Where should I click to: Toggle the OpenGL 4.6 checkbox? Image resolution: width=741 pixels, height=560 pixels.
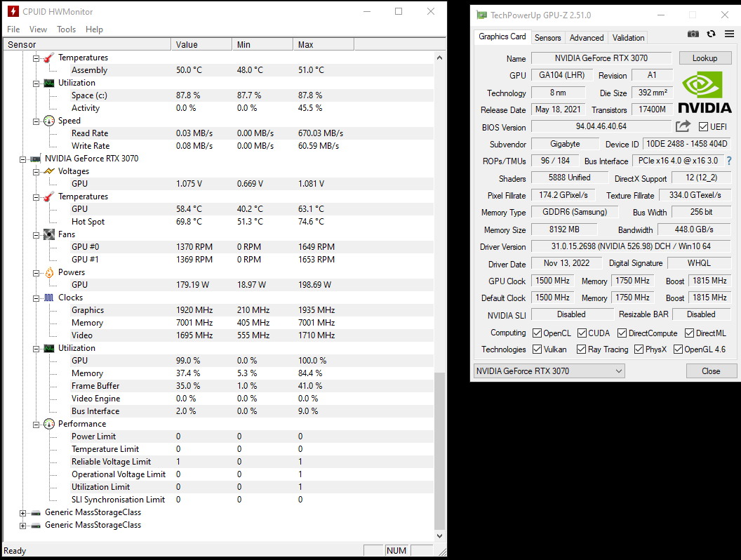pos(678,349)
